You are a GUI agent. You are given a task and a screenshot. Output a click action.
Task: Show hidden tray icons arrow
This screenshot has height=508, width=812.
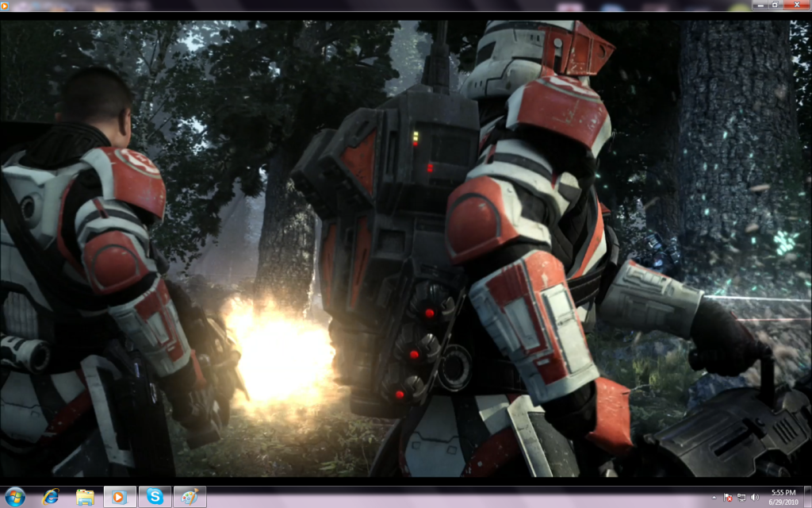714,498
